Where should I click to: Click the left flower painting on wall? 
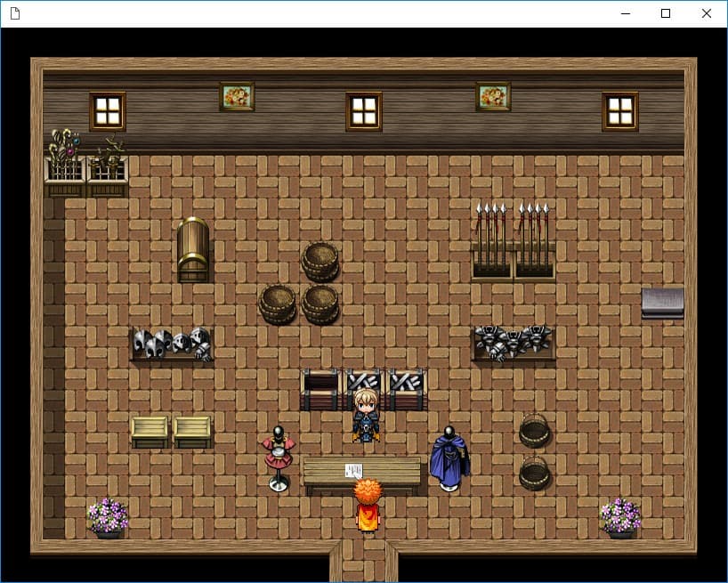(237, 96)
